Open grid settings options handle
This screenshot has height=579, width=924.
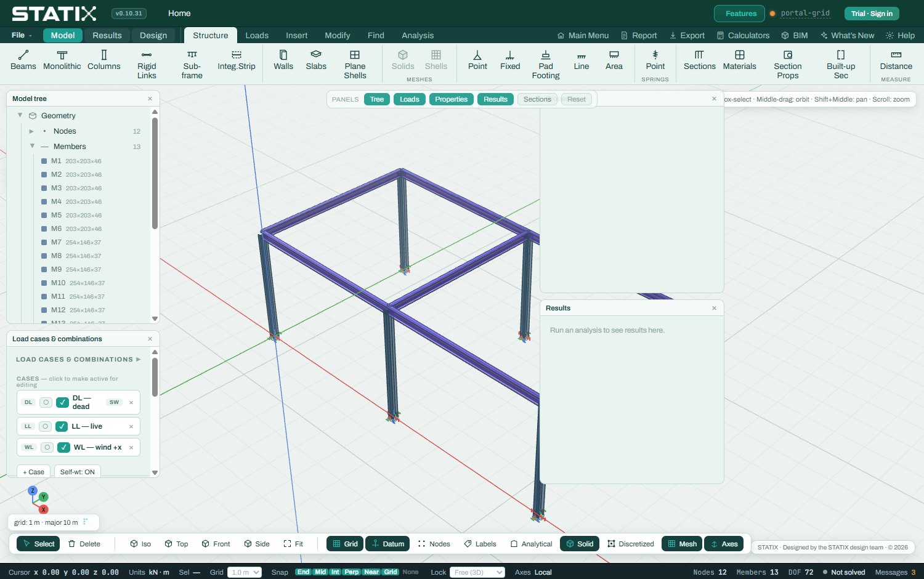click(85, 522)
